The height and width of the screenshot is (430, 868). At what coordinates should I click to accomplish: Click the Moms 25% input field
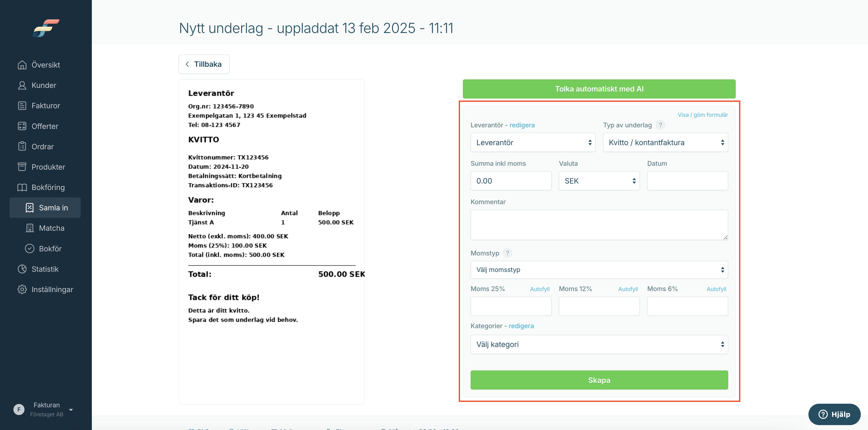point(511,306)
